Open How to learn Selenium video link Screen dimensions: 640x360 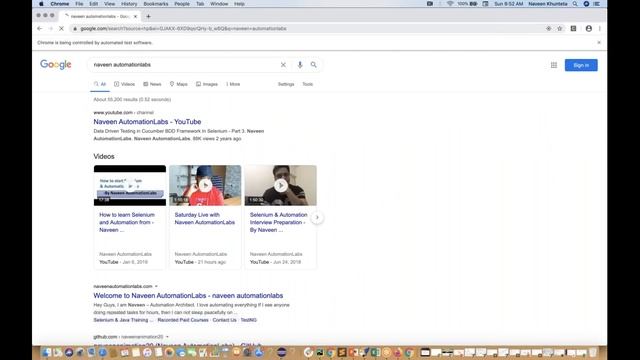click(127, 222)
